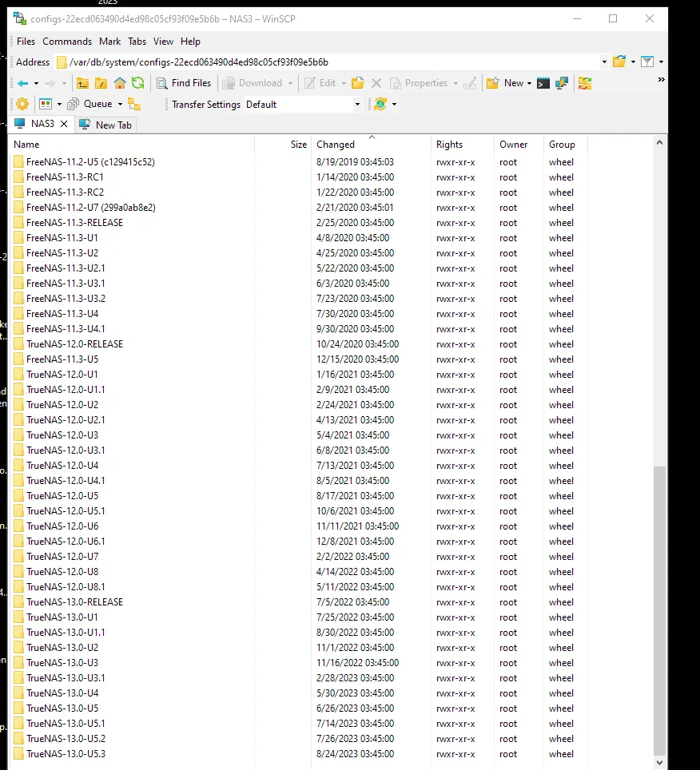Screen dimensions: 700x770
Task: Click the Properties button
Action: pyautogui.click(x=424, y=82)
